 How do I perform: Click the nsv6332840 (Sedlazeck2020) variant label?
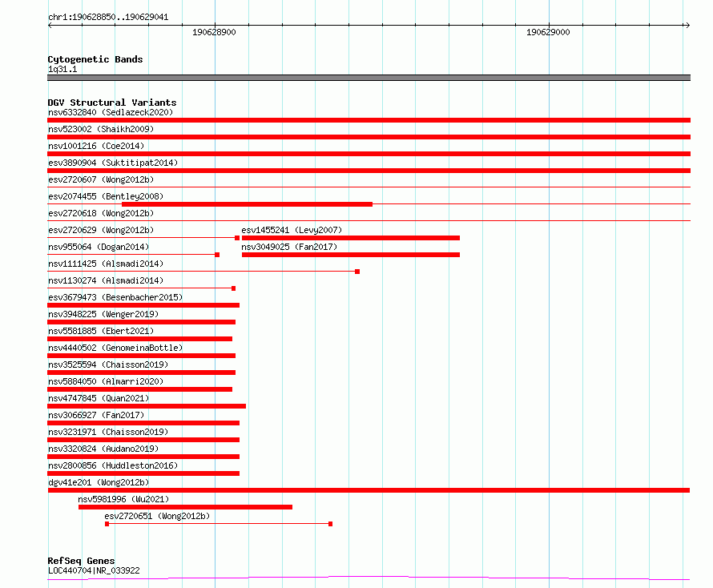click(x=111, y=112)
